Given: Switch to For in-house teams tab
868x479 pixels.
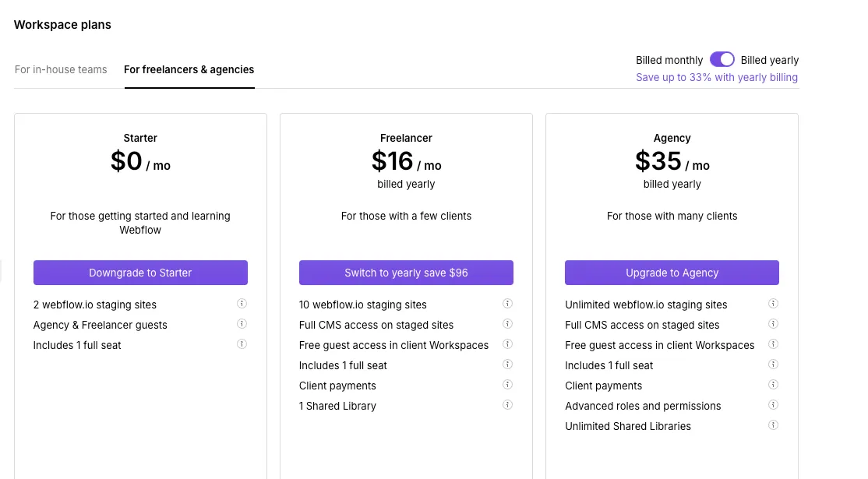Looking at the screenshot, I should click(61, 70).
